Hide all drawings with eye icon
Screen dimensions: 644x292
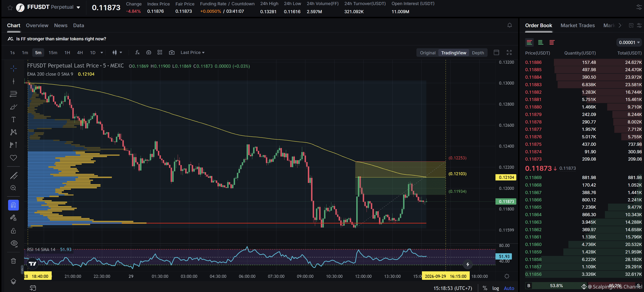(14, 243)
